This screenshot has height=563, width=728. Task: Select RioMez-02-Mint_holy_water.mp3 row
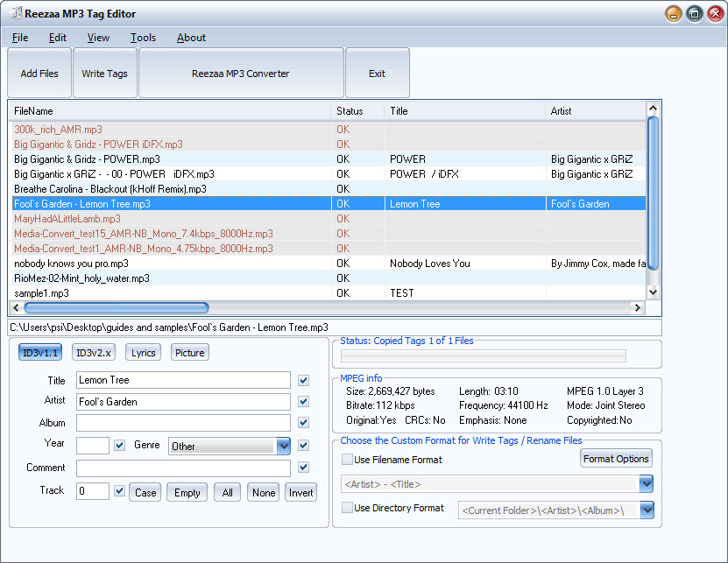tap(328, 278)
